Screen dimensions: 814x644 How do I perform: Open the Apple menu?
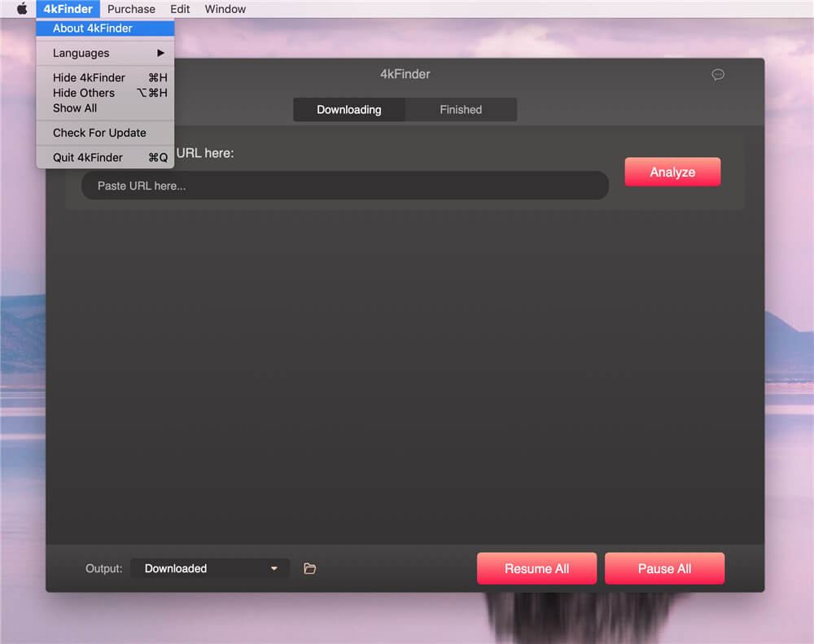21,9
